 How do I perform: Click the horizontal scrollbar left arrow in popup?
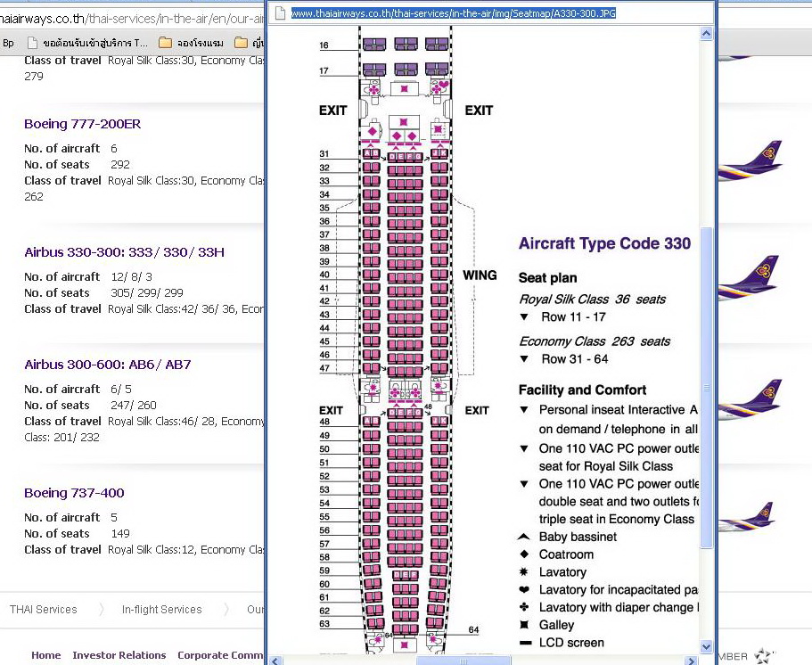click(276, 660)
